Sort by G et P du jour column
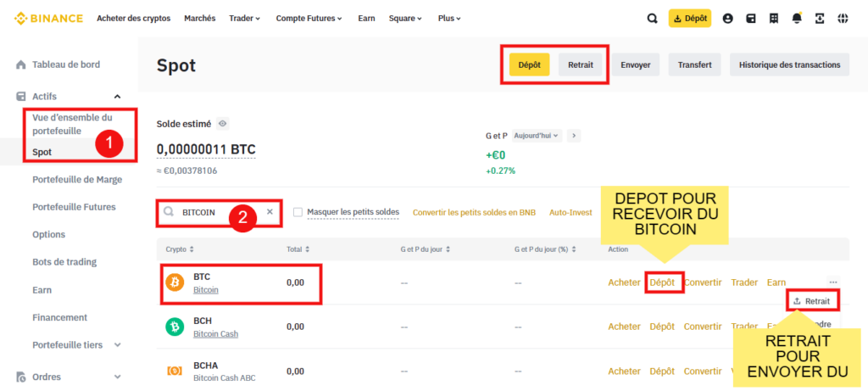 point(426,249)
